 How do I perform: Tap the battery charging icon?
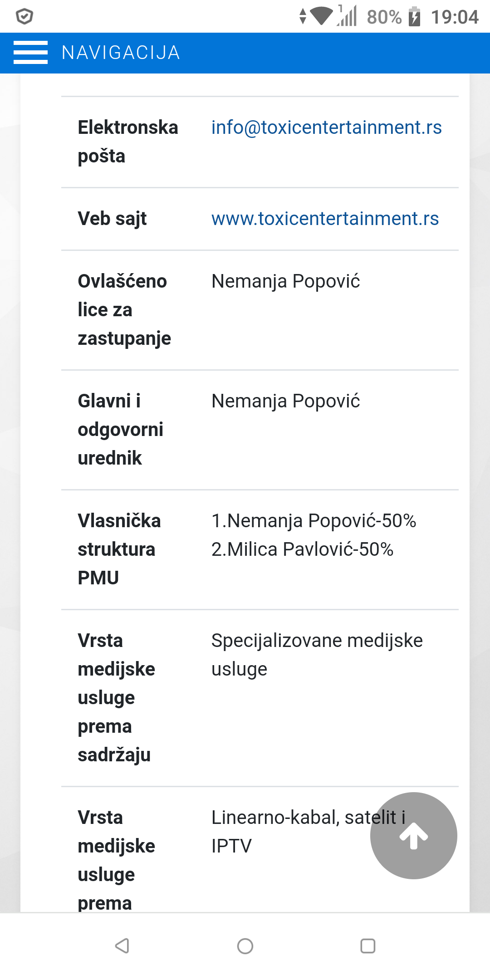[x=414, y=17]
